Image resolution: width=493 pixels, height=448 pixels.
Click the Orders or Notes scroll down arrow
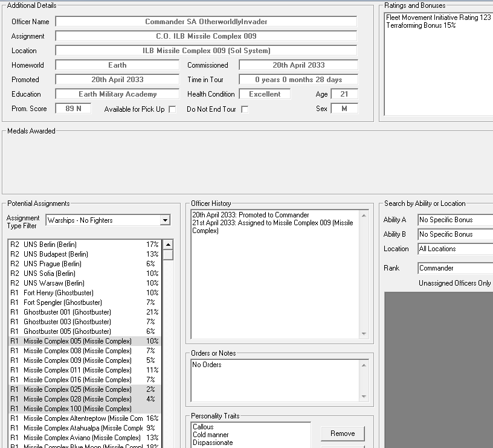click(364, 397)
